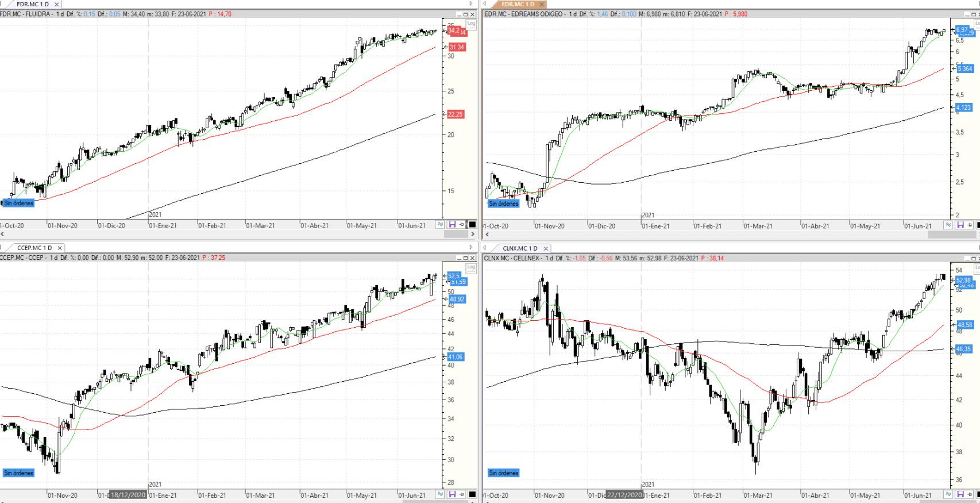Click the indicators wave icon under the CELLNEX chart

948,494
